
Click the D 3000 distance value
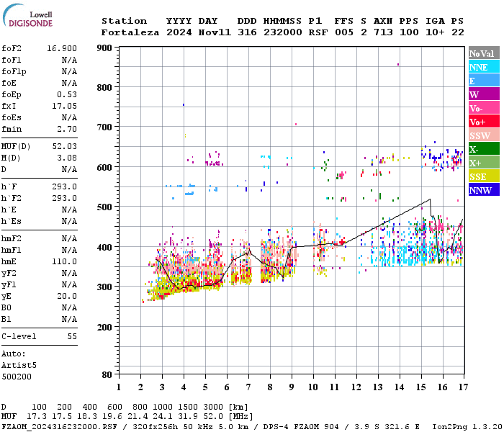(x=213, y=408)
